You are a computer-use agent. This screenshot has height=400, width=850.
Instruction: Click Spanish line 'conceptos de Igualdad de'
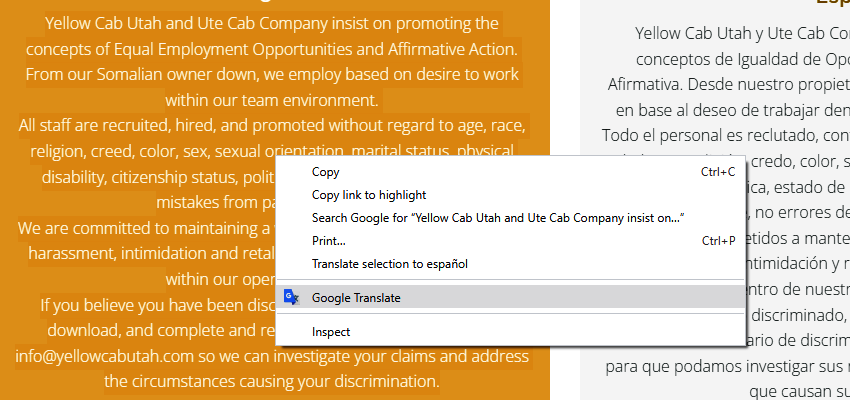click(x=743, y=59)
